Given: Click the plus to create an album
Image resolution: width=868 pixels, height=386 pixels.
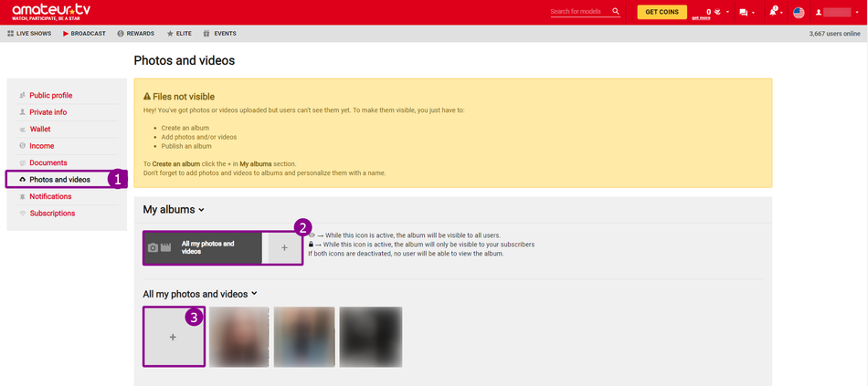Looking at the screenshot, I should [x=284, y=248].
